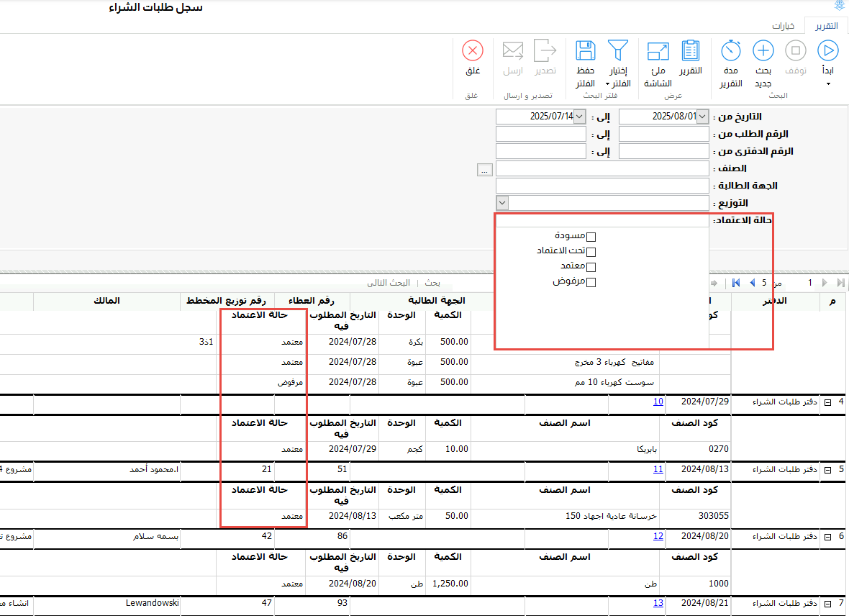Collapse row 5 expander
849x616 pixels.
pos(828,470)
